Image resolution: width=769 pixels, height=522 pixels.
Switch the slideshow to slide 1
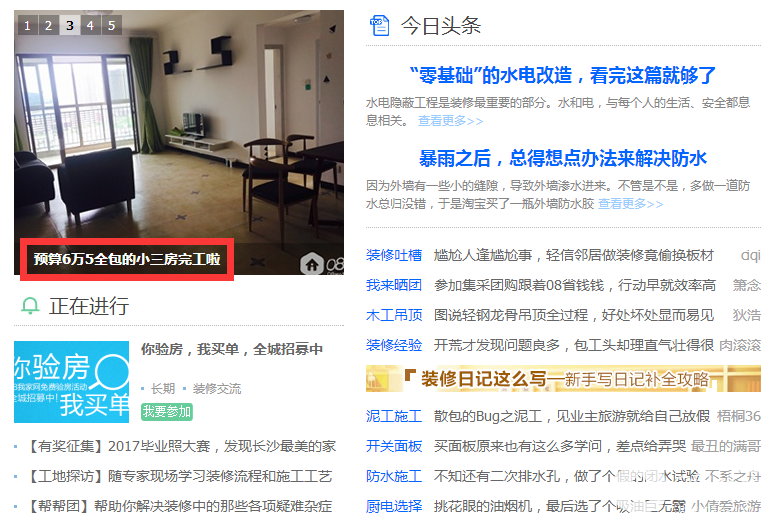[x=27, y=25]
